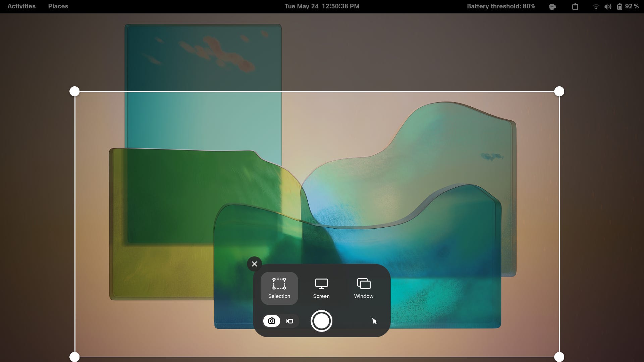Image resolution: width=644 pixels, height=362 pixels.
Task: Switch to Screen capture mode
Action: point(321,288)
